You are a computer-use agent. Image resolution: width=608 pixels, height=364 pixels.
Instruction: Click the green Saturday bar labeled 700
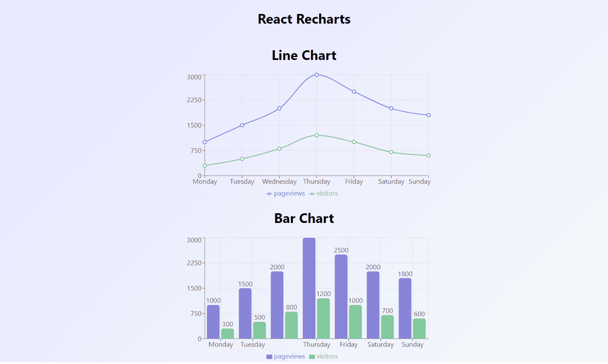(388, 327)
